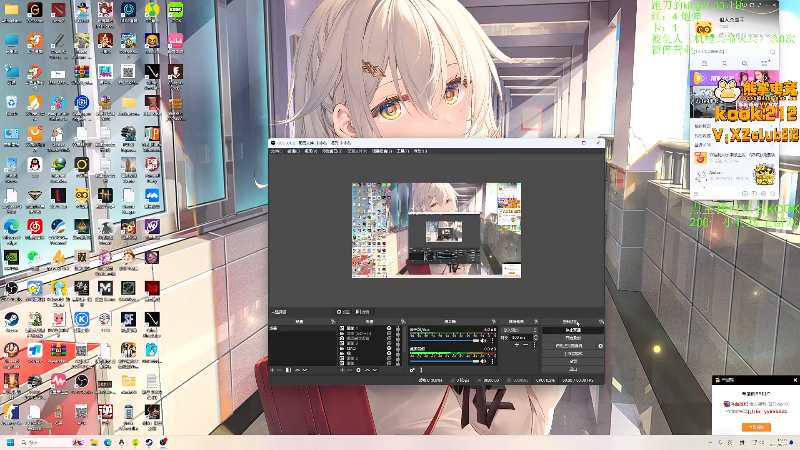Remove scene transition with minus icon
The width and height of the screenshot is (800, 450).
coord(526,345)
